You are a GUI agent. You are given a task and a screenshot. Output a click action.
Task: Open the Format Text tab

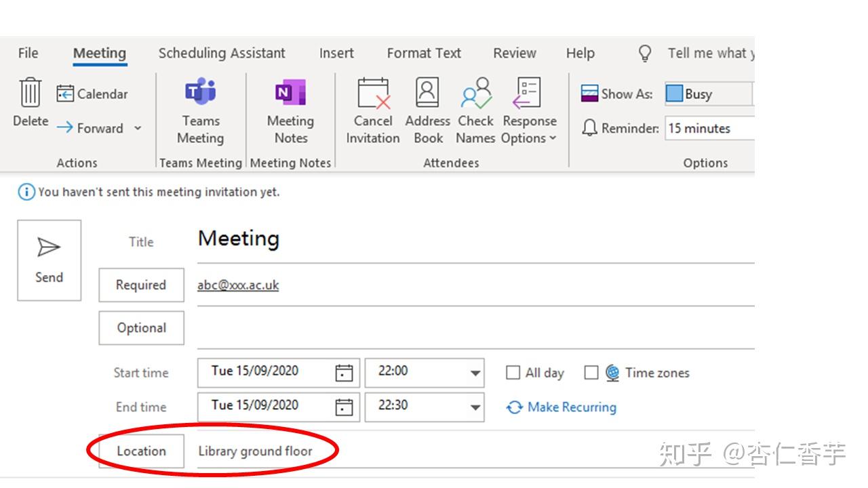424,53
